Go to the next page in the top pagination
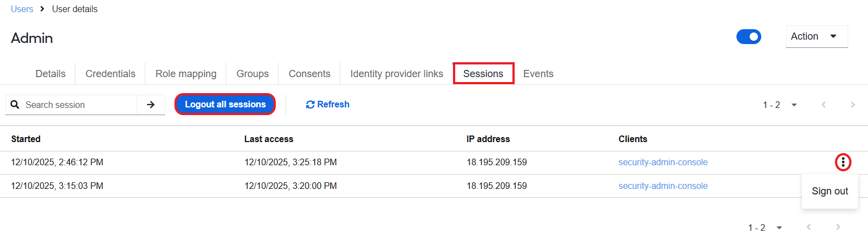This screenshot has height=244, width=868. [853, 105]
